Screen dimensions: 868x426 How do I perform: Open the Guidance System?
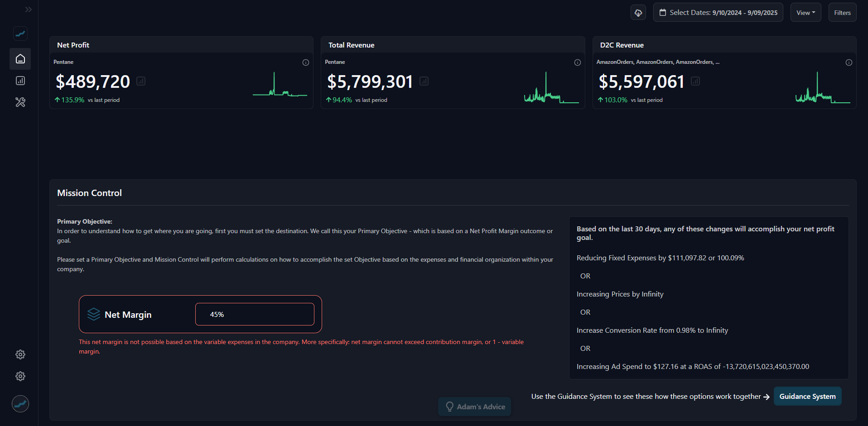[x=807, y=396]
